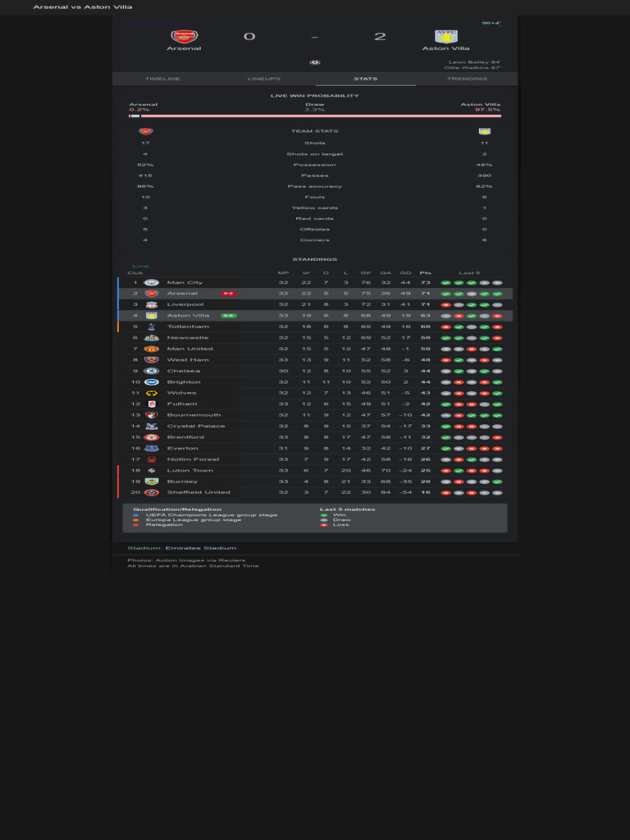Click the Arsenal crest in the score header
The width and height of the screenshot is (630, 840).
point(185,36)
